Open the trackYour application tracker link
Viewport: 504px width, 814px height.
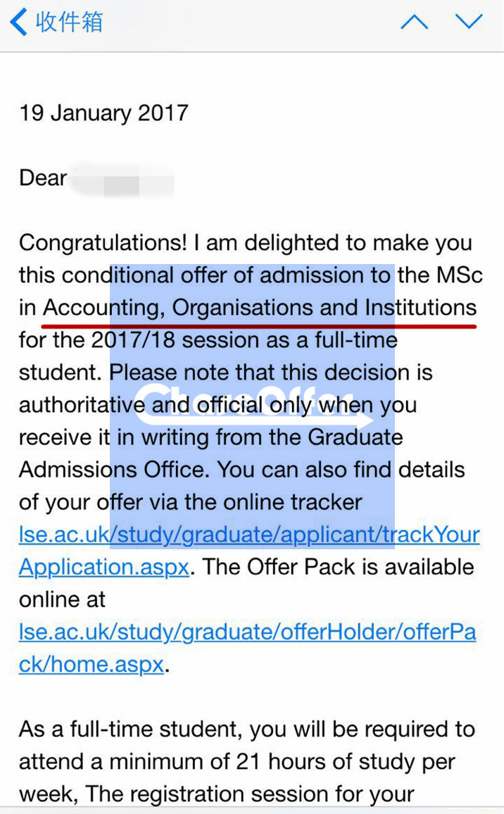(250, 534)
